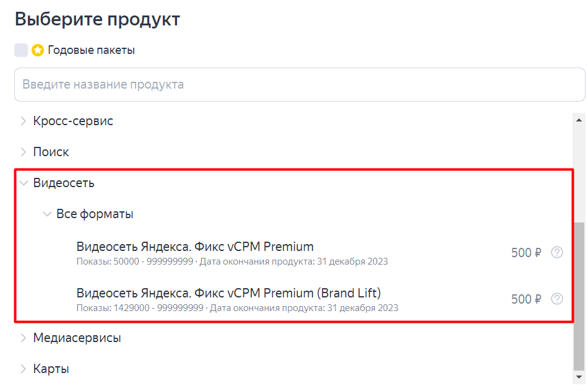Viewport: 588px width, 391px height.
Task: Click help icon for Premium (Brand Lift) product
Action: point(557,299)
